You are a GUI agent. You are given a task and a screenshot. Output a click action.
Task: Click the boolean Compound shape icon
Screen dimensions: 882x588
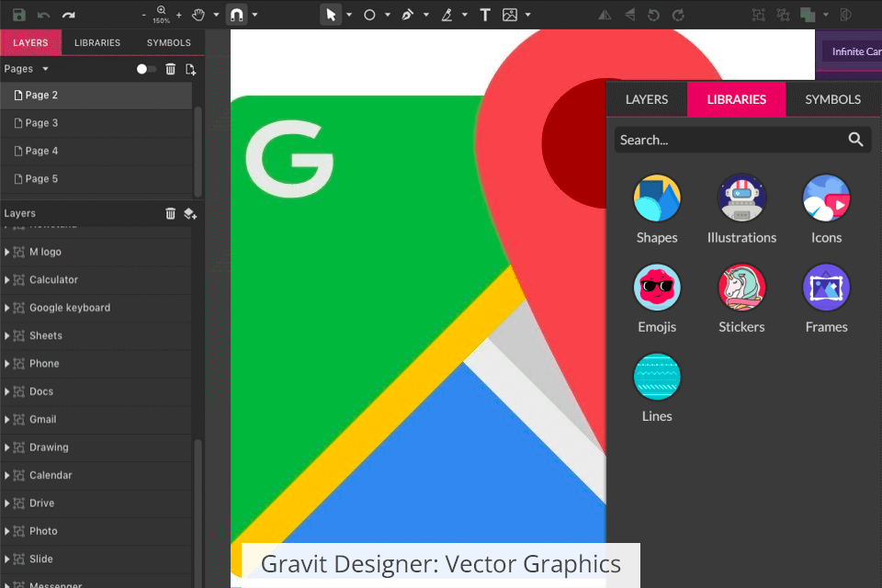(808, 16)
